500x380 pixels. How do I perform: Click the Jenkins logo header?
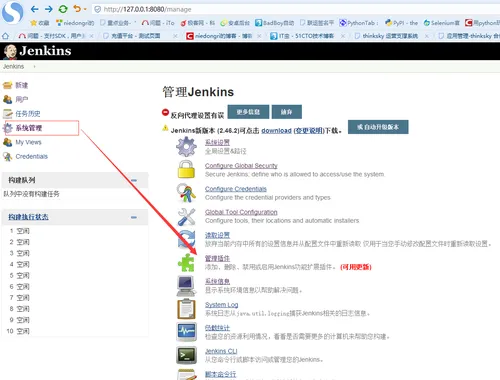click(37, 51)
